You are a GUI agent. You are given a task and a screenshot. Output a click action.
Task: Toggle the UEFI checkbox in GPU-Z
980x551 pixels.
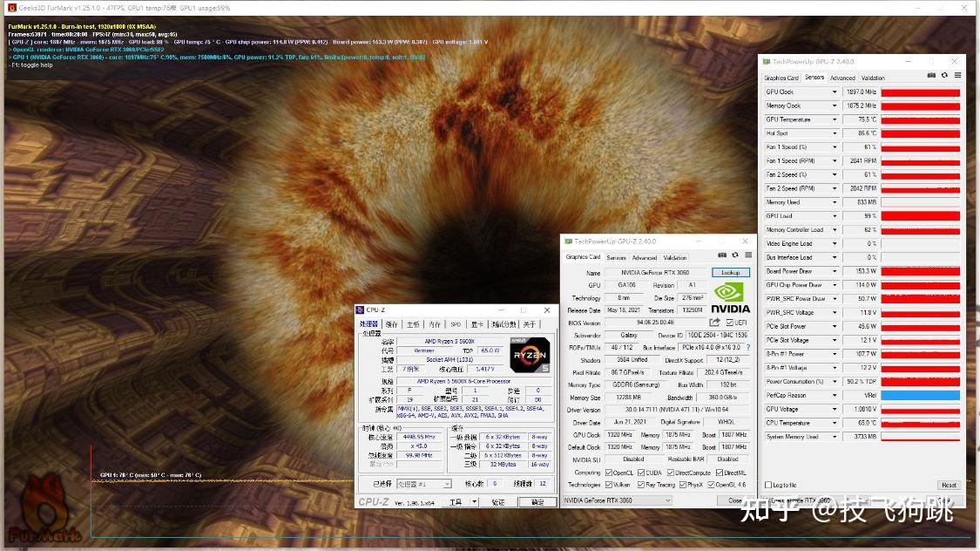729,323
